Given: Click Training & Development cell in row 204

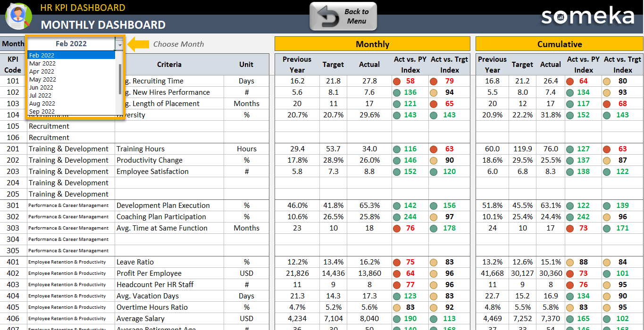Looking at the screenshot, I should [71, 183].
